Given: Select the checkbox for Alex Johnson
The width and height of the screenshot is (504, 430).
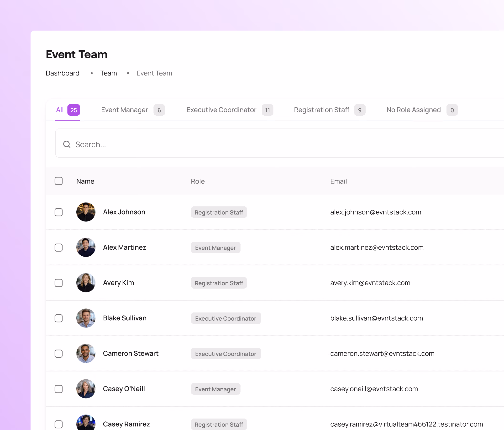Looking at the screenshot, I should click(59, 212).
